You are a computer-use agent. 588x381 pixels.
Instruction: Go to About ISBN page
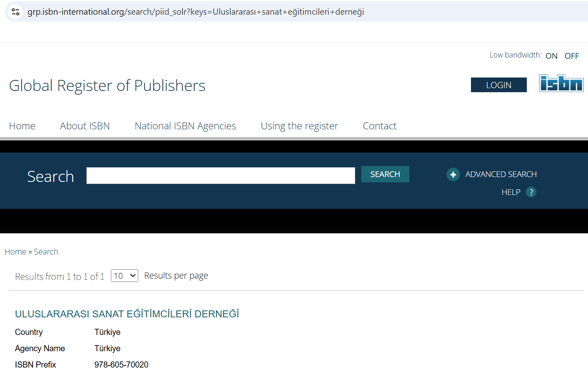pos(85,126)
